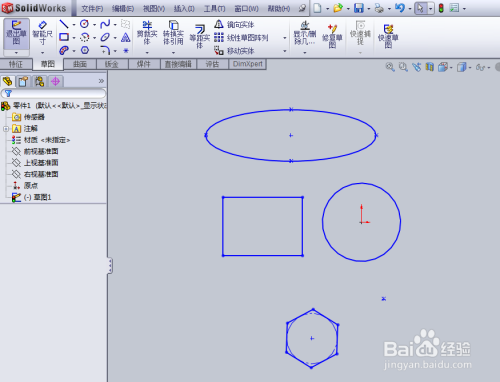Screen dimensions: 500x382
Task: Expand the Annotations tree node
Action: pyautogui.click(x=6, y=129)
